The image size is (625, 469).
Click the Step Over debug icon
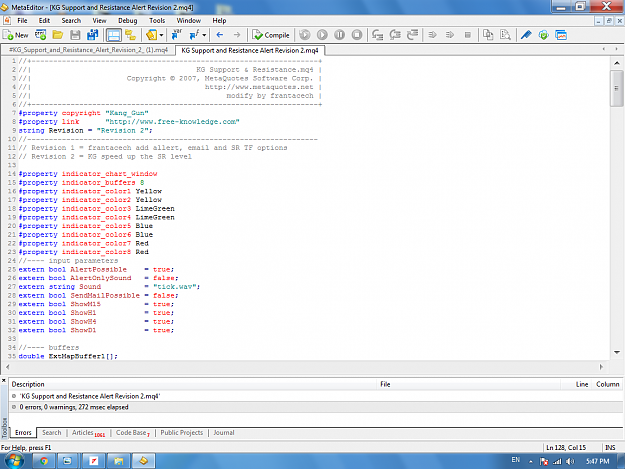coord(395,35)
